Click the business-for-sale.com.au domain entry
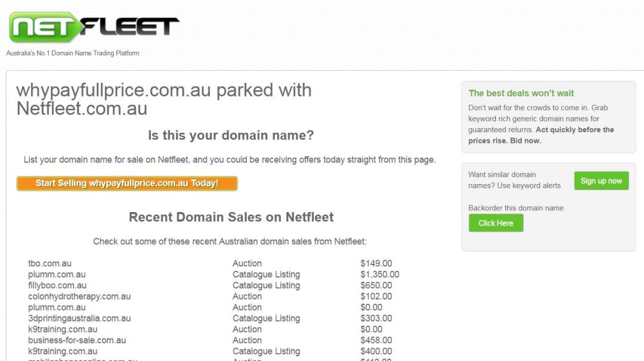 tap(77, 340)
